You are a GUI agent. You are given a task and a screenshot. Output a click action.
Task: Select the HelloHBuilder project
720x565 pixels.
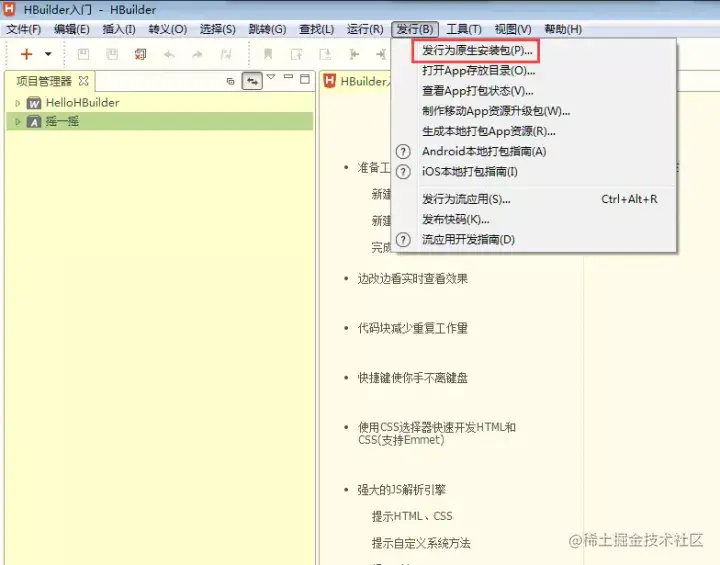83,103
